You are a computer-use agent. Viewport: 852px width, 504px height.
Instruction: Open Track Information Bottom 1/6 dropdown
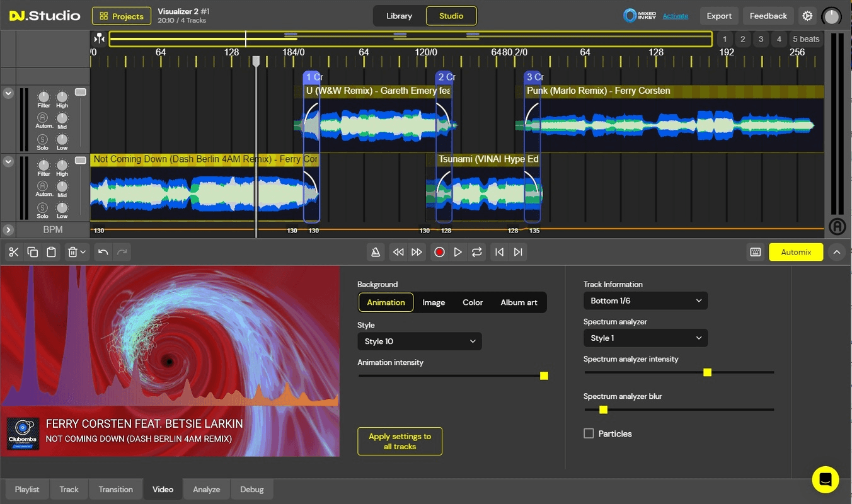point(645,301)
